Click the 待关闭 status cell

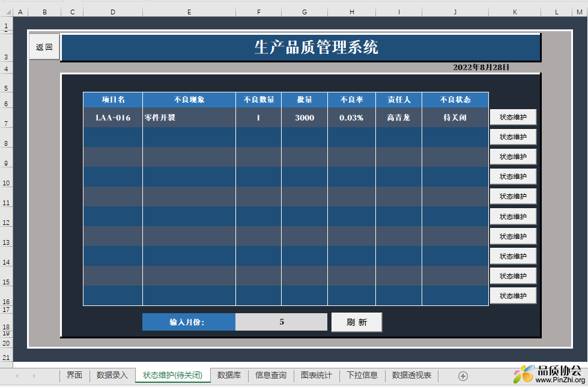455,118
